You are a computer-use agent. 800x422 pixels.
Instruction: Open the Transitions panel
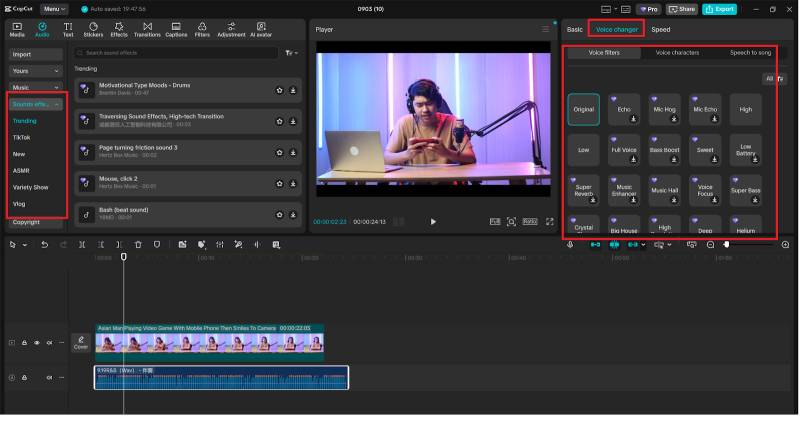coord(147,30)
